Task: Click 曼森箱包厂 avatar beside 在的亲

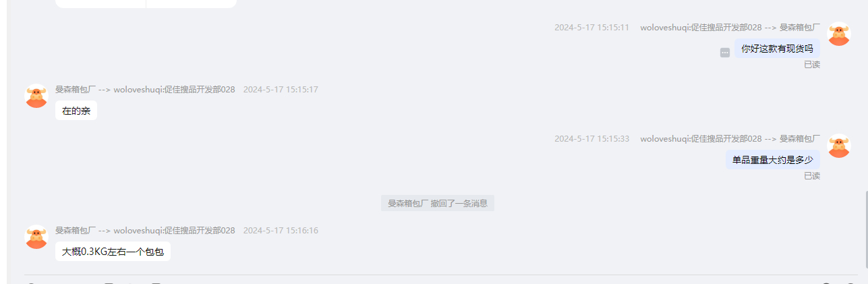Action: pos(36,96)
